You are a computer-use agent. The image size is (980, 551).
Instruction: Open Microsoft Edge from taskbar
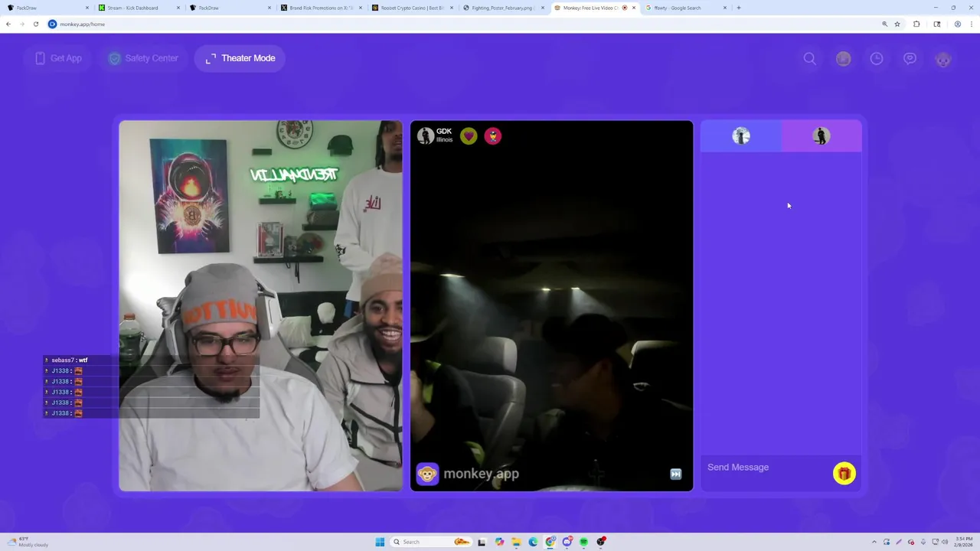pos(533,542)
